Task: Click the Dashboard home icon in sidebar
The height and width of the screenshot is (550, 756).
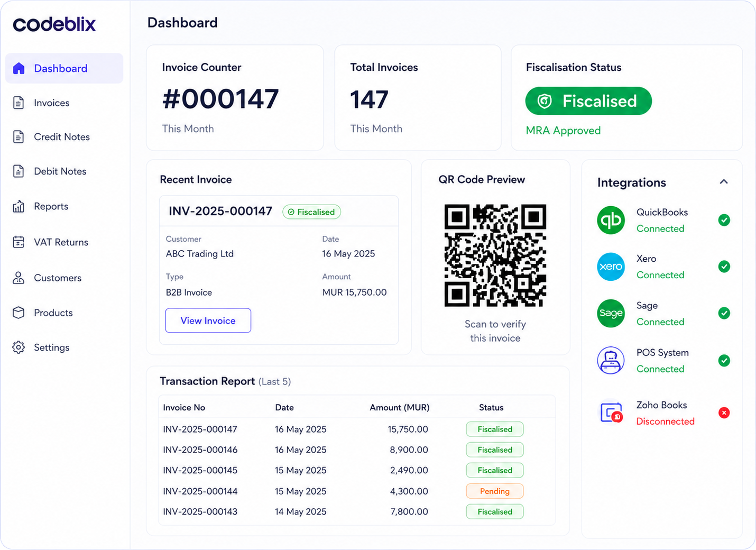Action: [19, 68]
